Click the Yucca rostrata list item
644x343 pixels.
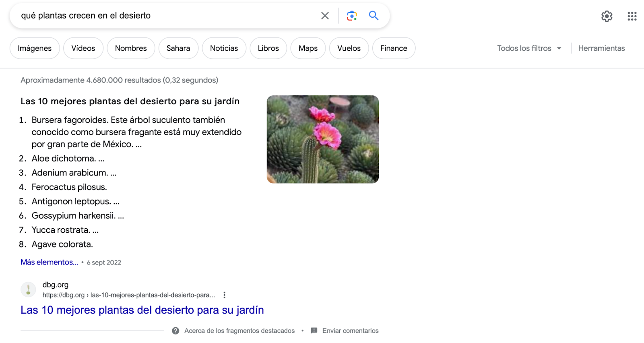[x=65, y=230]
